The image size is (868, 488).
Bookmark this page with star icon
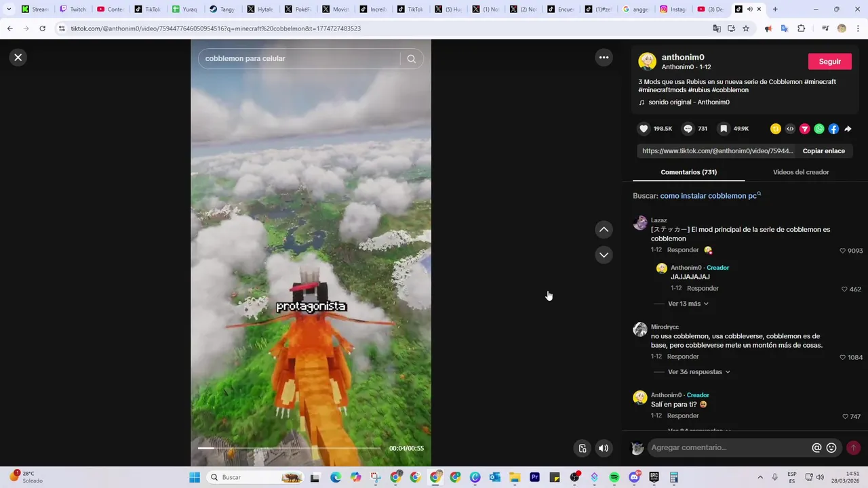pos(746,28)
